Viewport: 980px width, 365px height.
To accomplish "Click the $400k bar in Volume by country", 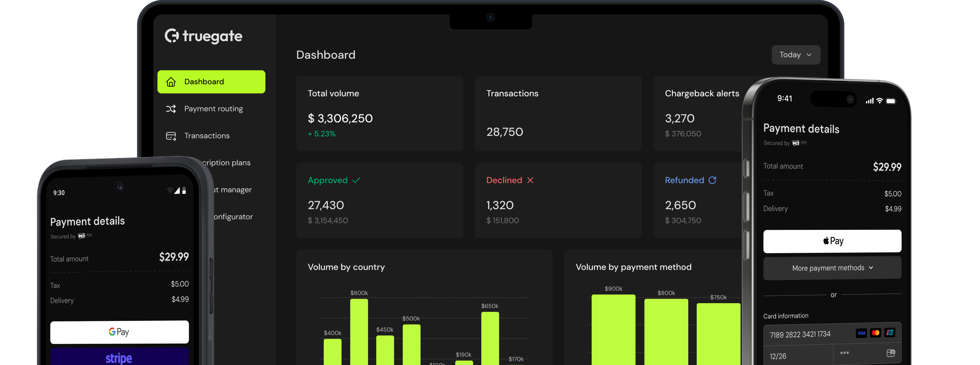I will [x=333, y=352].
